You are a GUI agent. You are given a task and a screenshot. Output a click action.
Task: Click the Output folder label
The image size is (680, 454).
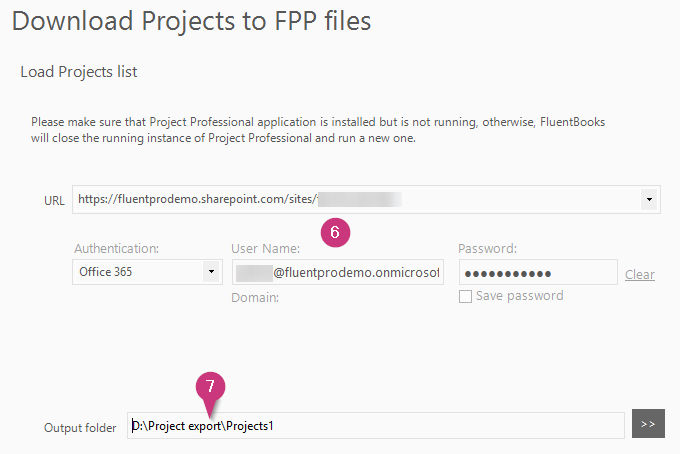(80, 428)
